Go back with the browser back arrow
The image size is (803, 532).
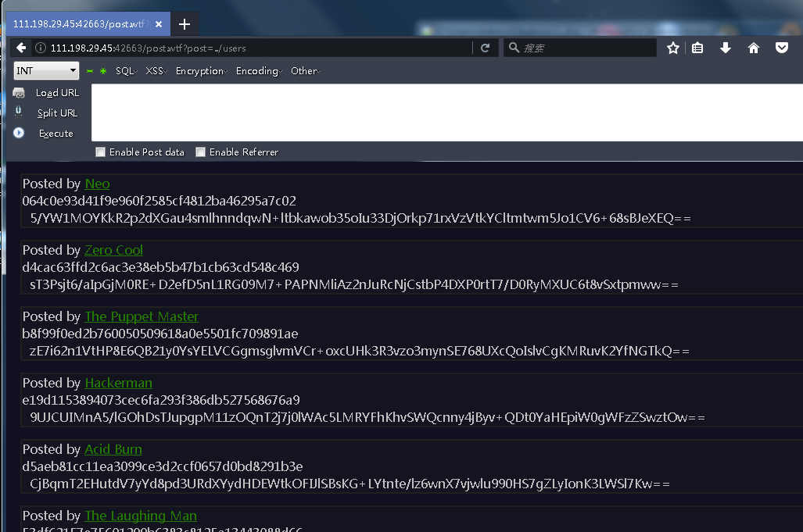21,48
